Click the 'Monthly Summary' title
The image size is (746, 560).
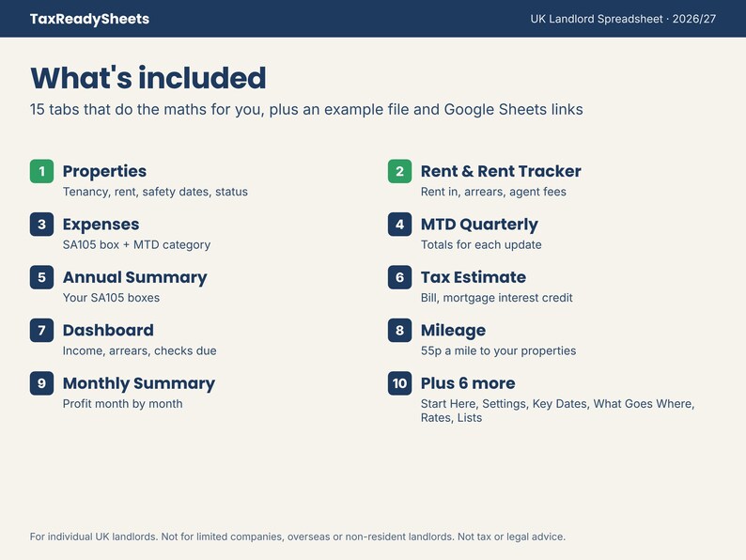(x=139, y=383)
